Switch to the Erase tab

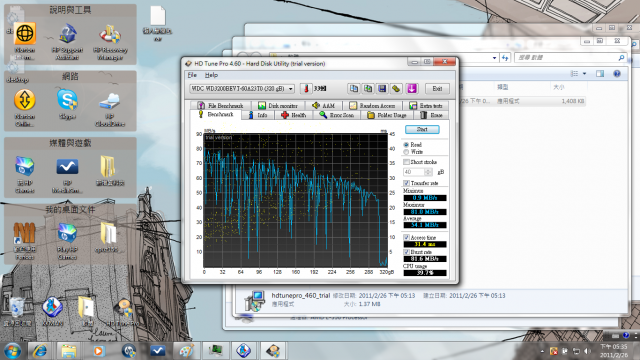pos(432,115)
